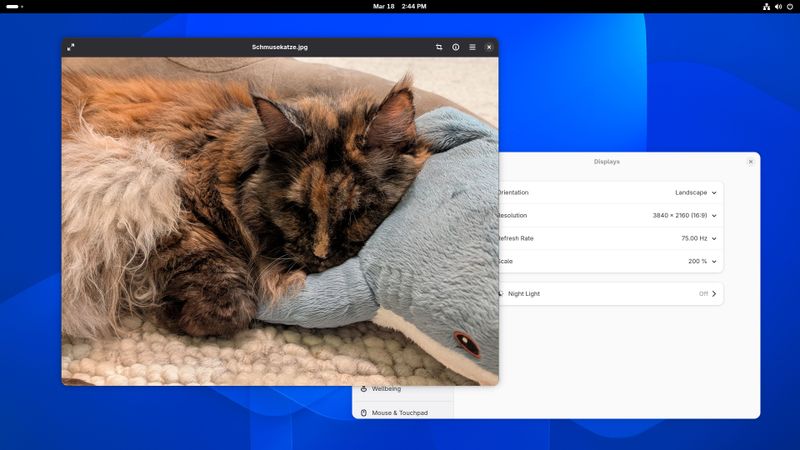Click the Mouse & Touchpad sidebar icon

pos(364,413)
